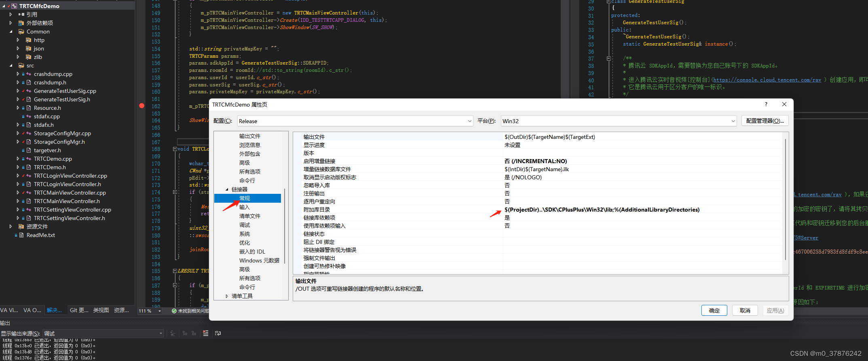This screenshot has width=868, height=361.
Task: Click the 取消 button
Action: click(x=745, y=311)
